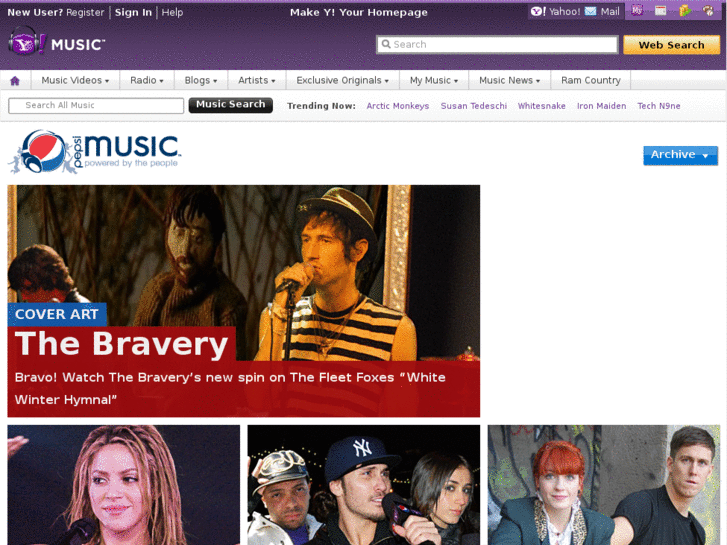Expand the My Music menu
727x545 pixels.
click(434, 80)
